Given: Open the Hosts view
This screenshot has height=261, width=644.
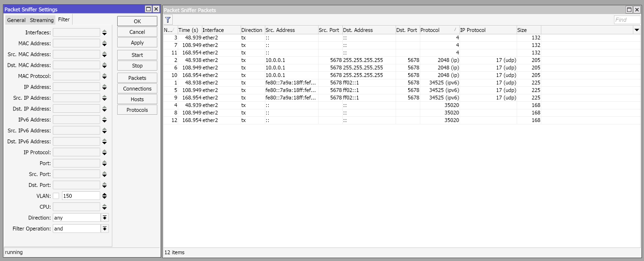Looking at the screenshot, I should 137,99.
